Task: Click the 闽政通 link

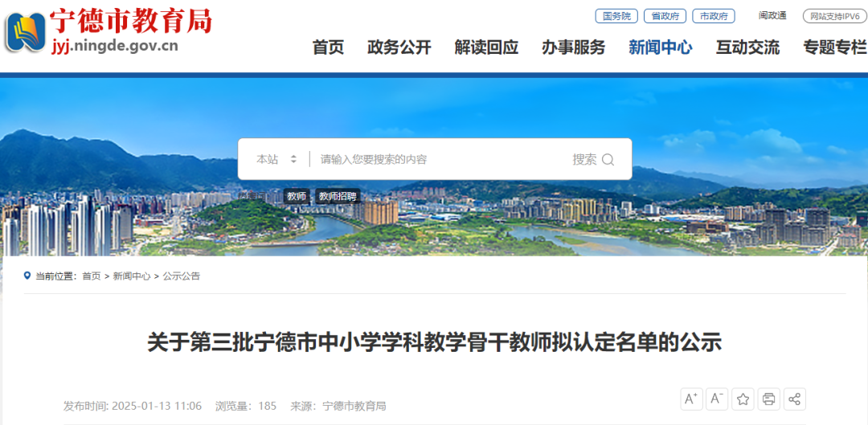Action: (772, 15)
